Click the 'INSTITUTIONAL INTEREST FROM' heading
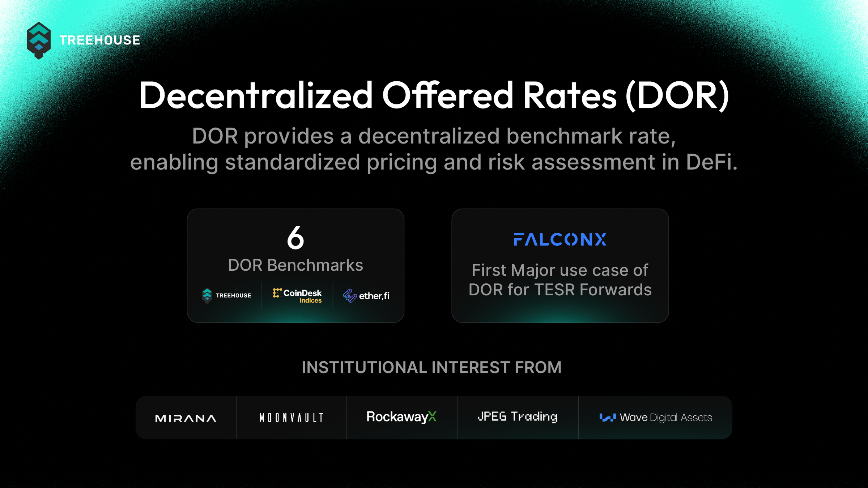Screen dimensions: 868x488 [432, 367]
